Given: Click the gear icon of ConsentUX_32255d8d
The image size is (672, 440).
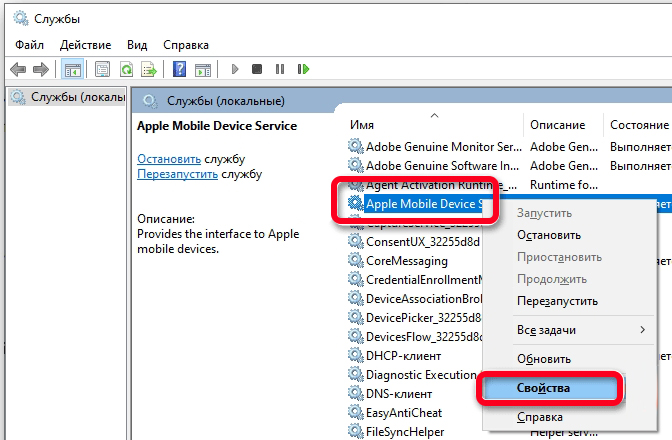Looking at the screenshot, I should tap(355, 242).
